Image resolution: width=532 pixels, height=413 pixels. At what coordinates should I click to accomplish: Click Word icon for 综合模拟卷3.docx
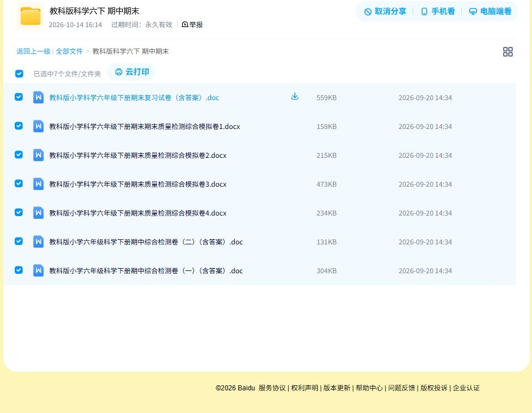pos(38,184)
